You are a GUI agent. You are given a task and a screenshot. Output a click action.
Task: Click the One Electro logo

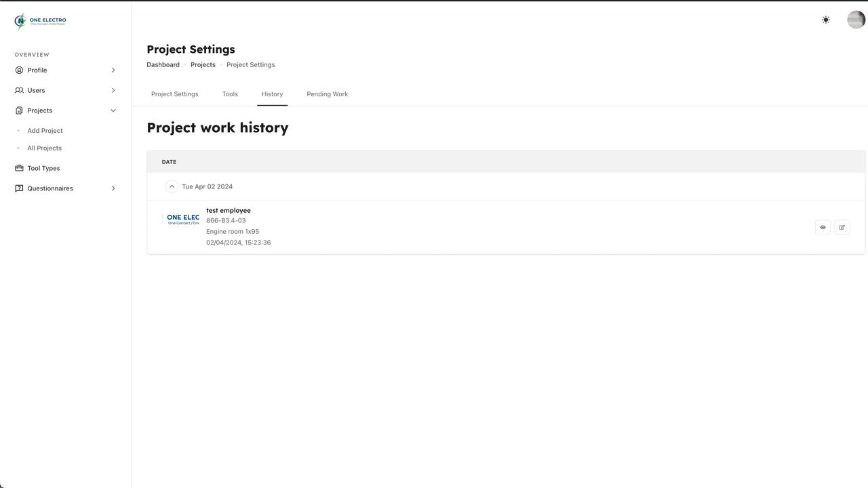pyautogui.click(x=40, y=21)
